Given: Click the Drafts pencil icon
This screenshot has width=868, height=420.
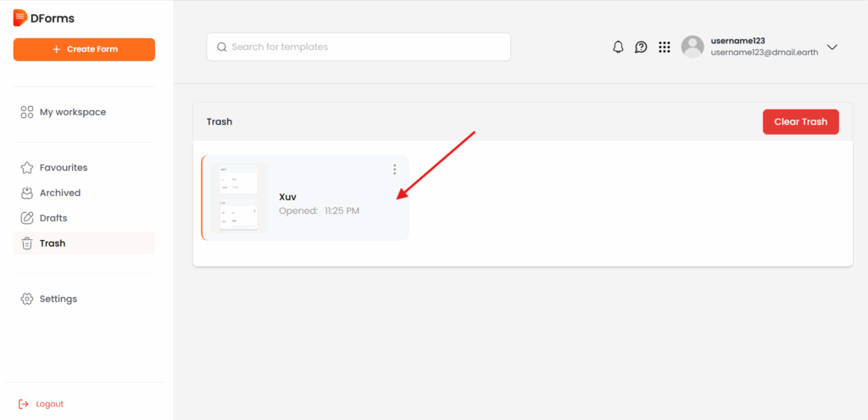Looking at the screenshot, I should (27, 218).
